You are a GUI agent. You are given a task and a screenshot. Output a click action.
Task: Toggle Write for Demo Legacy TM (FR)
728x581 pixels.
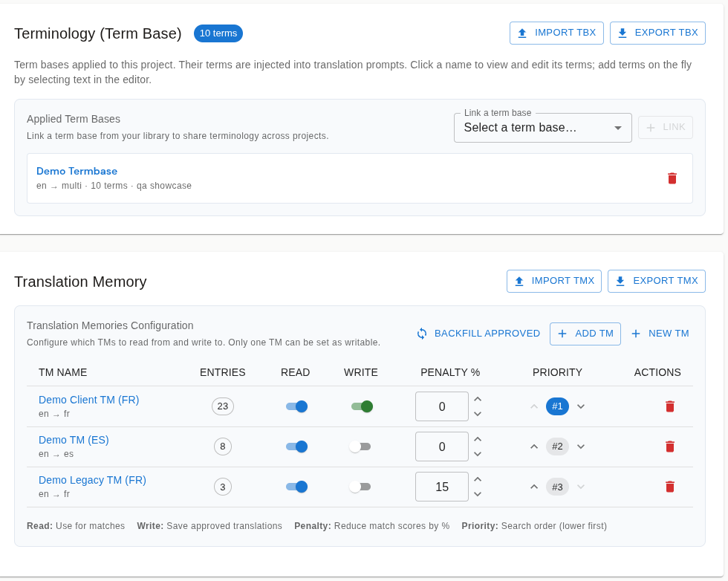(360, 487)
